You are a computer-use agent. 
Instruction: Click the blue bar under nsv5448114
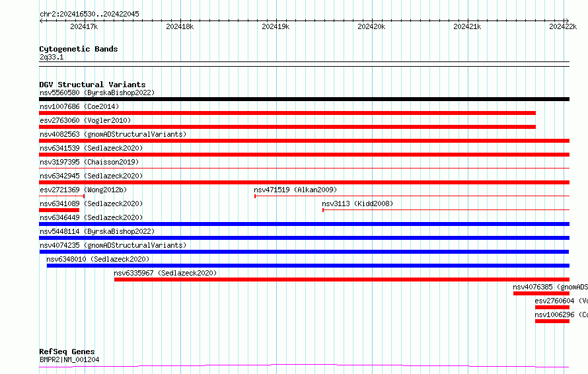pyautogui.click(x=304, y=238)
